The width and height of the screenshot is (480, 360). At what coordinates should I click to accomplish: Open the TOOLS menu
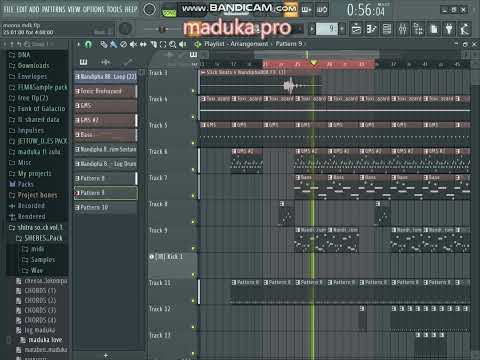coord(115,10)
